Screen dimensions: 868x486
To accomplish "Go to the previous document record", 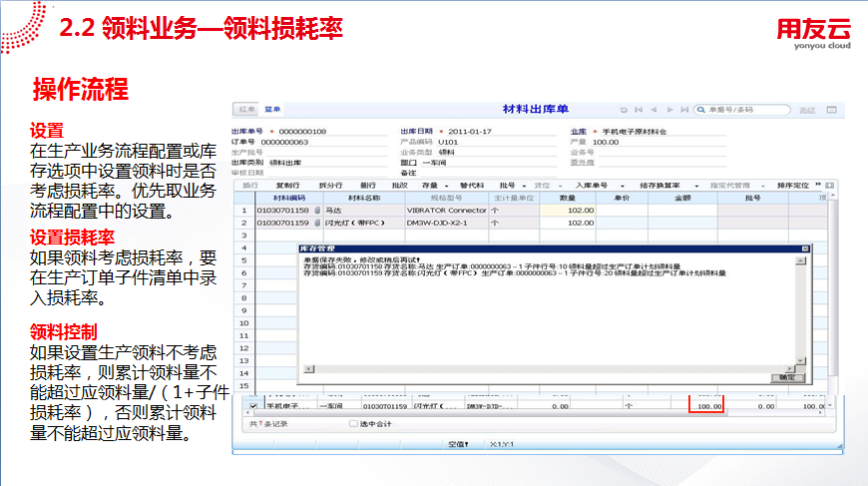I will (x=654, y=110).
